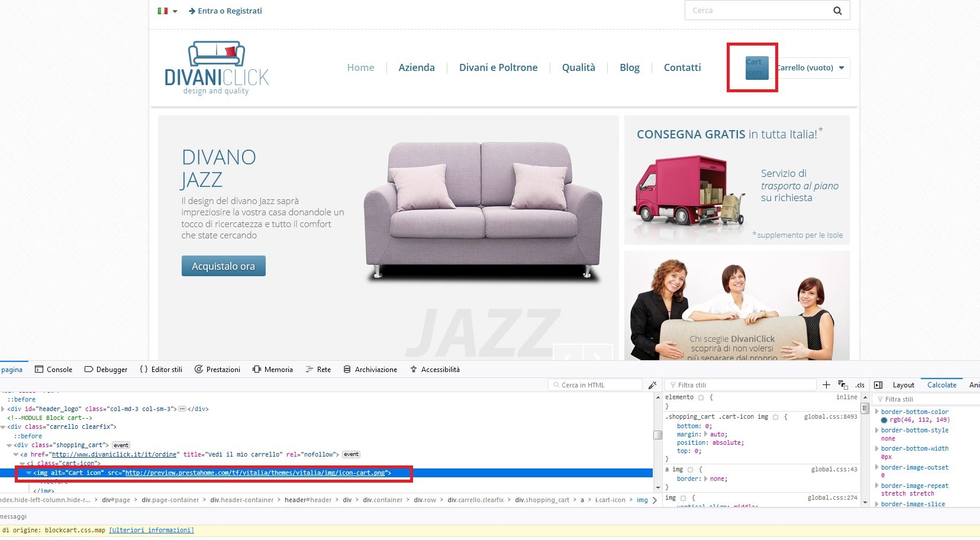Viewport: 980px width, 540px height.
Task: Click the sidebar pane toggle icon
Action: point(878,385)
